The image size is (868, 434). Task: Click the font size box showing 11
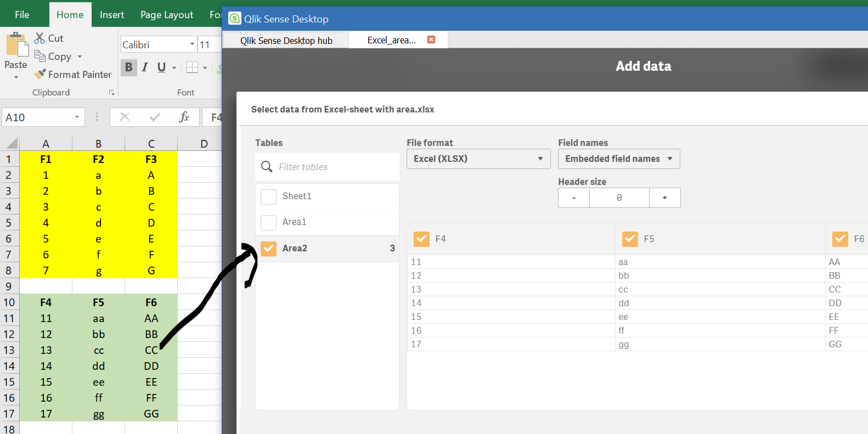tap(209, 44)
